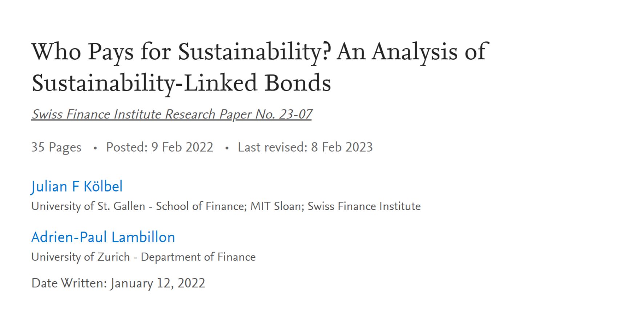
Task: Open author profile for Adrien-Paul Lambillon
Action: pyautogui.click(x=103, y=237)
